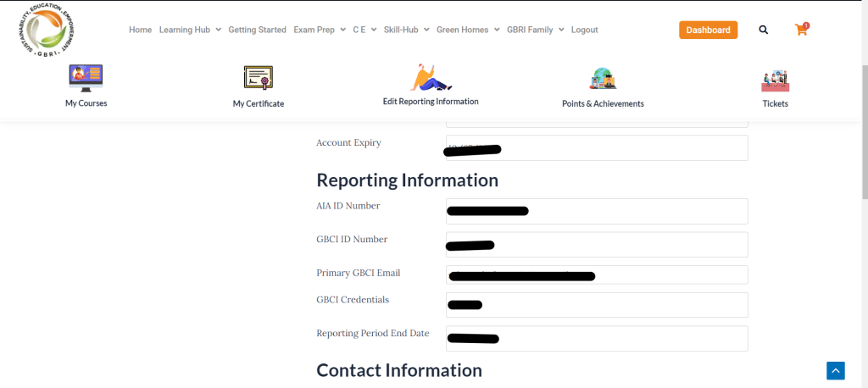
Task: Go to Home in navigation
Action: tap(140, 30)
